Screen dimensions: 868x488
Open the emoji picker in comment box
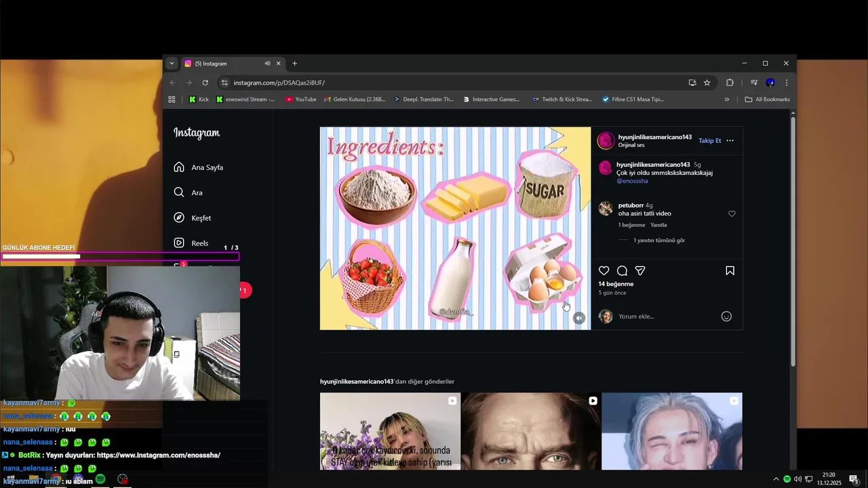coord(726,317)
